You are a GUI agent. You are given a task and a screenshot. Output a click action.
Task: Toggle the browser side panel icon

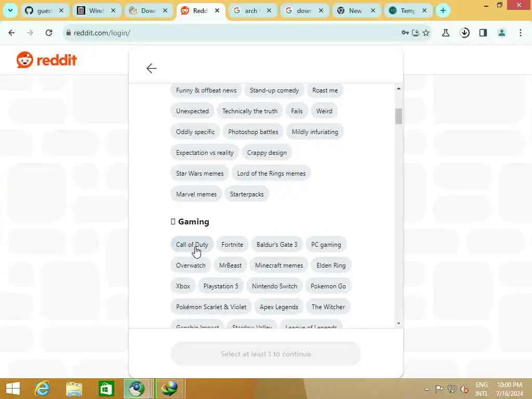(x=483, y=33)
